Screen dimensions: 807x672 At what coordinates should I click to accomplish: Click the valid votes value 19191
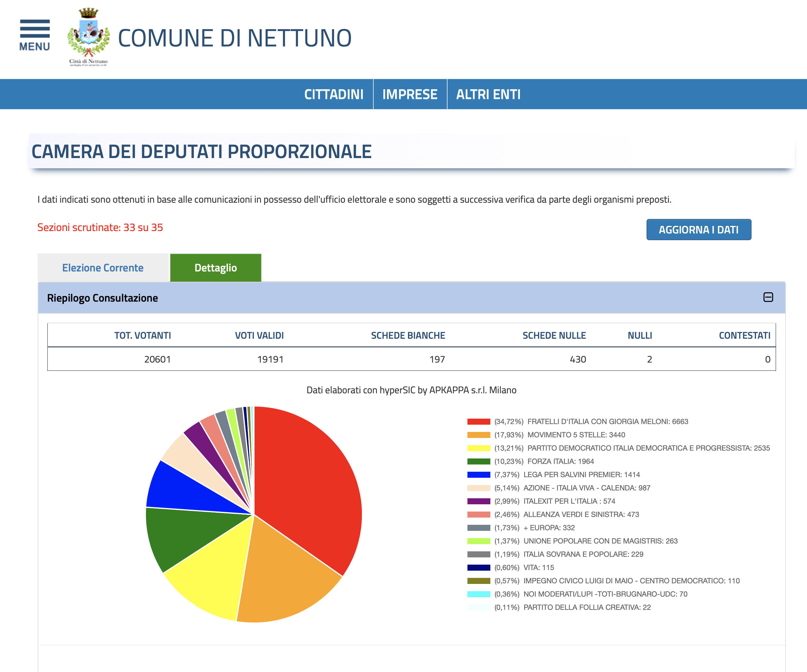(270, 359)
